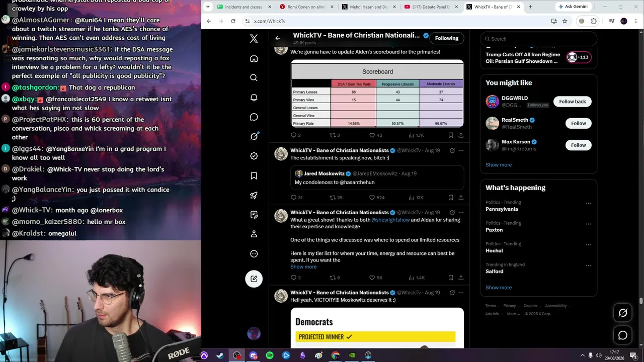
Task: Share the 'establishment is speaking' post
Action: point(461,198)
